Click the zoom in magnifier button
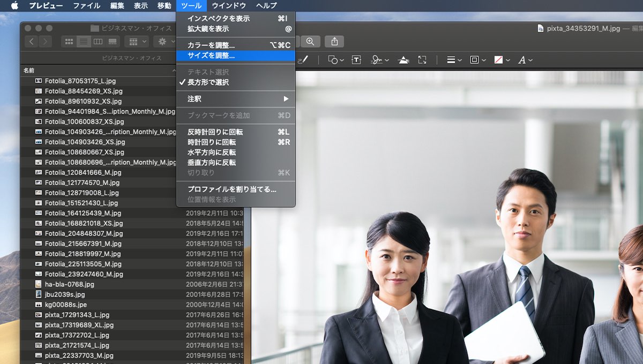The image size is (643, 364). click(310, 41)
